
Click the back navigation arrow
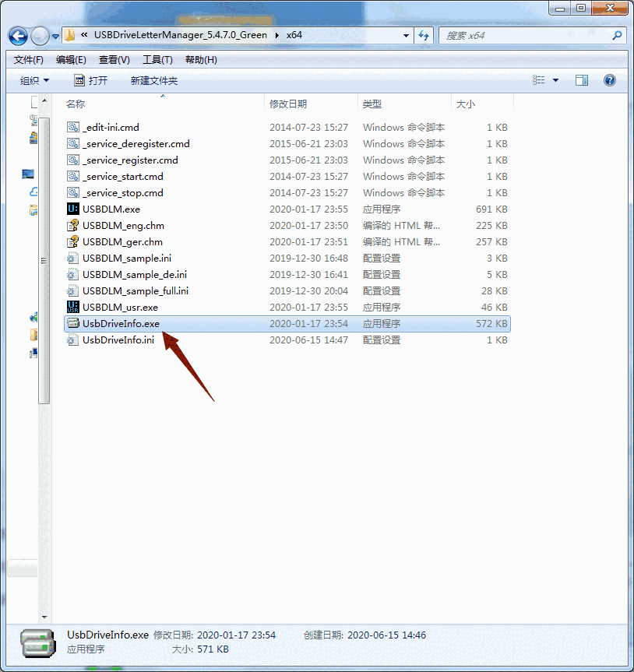17,36
